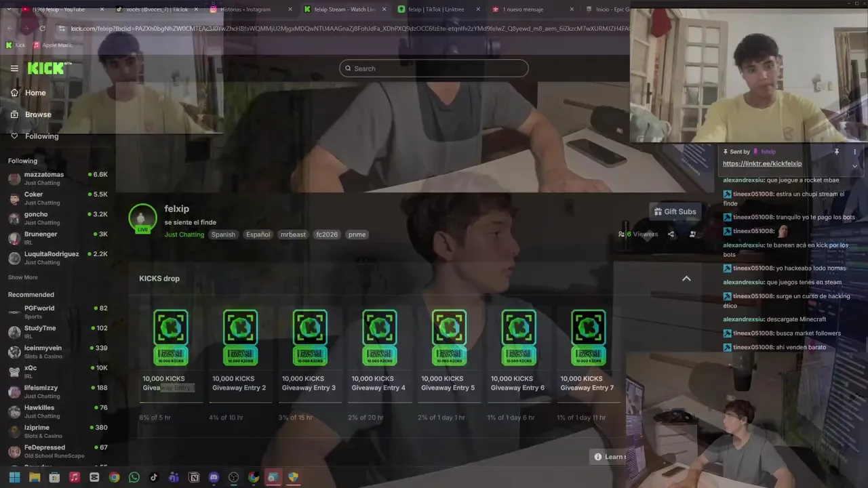This screenshot has height=488, width=868.
Task: Click progress bar showing 3% of 15 hr
Action: coord(310,403)
